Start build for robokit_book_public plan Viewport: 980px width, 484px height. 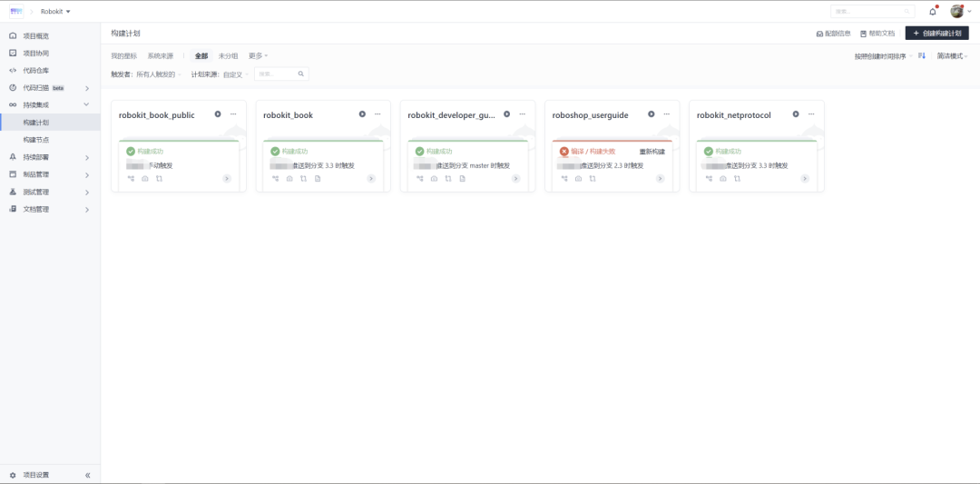pos(218,114)
